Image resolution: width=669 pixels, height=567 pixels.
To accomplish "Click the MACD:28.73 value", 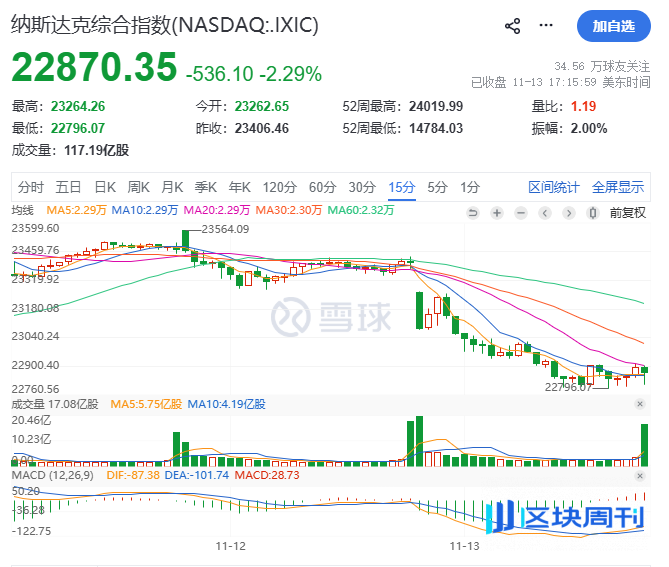I will pyautogui.click(x=267, y=475).
